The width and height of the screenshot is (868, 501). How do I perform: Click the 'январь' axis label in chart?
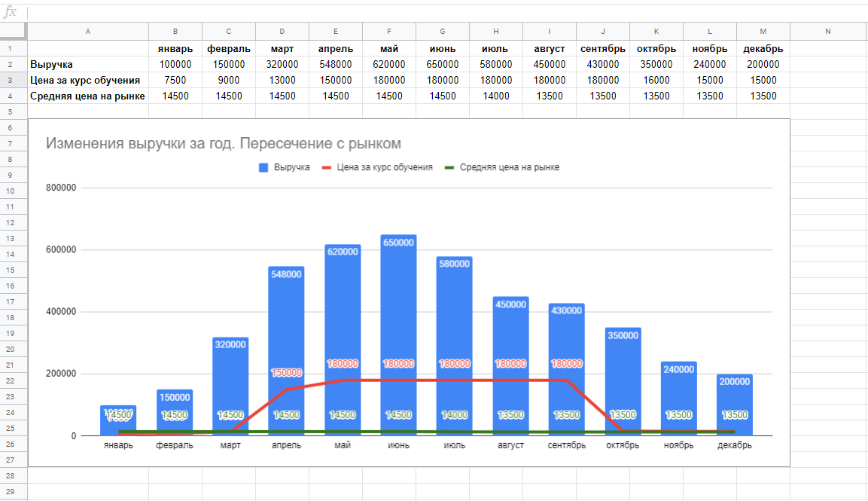tap(118, 445)
